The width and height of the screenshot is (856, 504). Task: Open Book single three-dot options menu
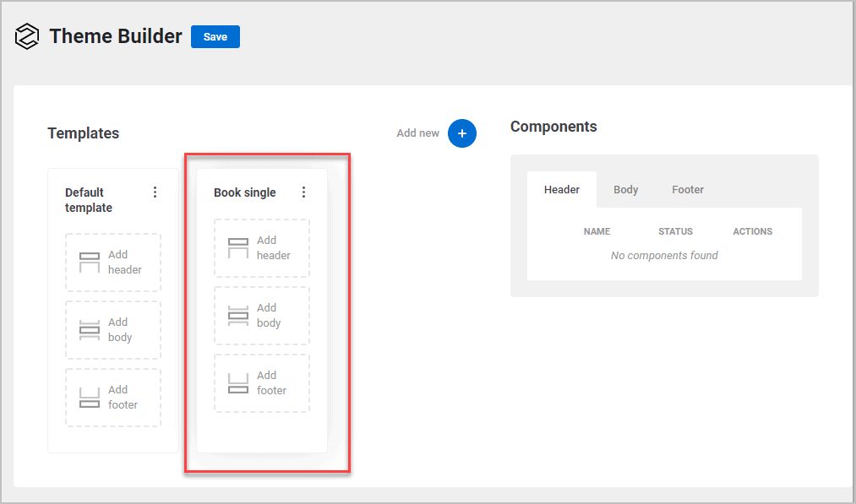(x=304, y=192)
